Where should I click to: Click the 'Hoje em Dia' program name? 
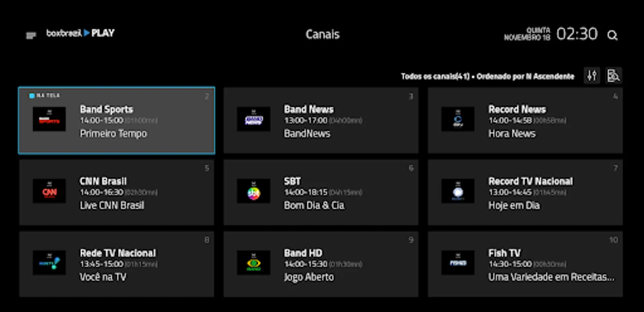pos(514,206)
